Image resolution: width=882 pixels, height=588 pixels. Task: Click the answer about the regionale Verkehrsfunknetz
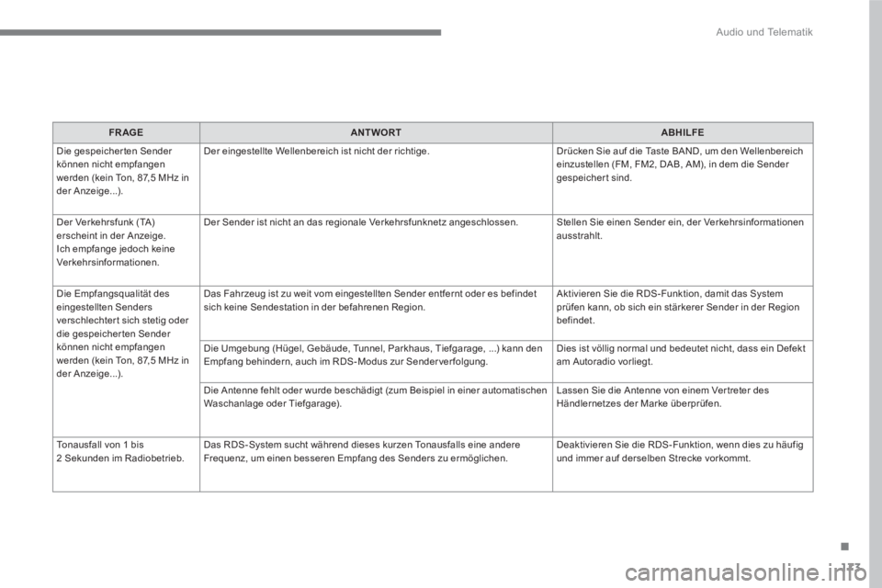point(376,250)
